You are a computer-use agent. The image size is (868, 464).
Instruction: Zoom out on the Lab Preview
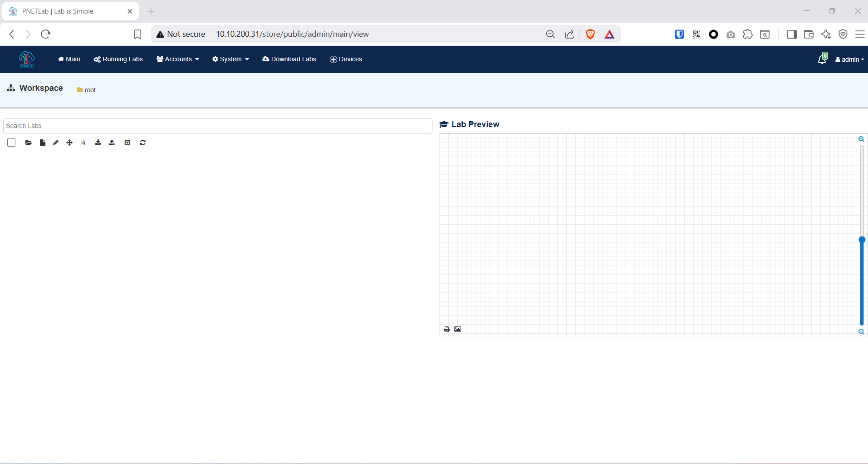(x=861, y=332)
